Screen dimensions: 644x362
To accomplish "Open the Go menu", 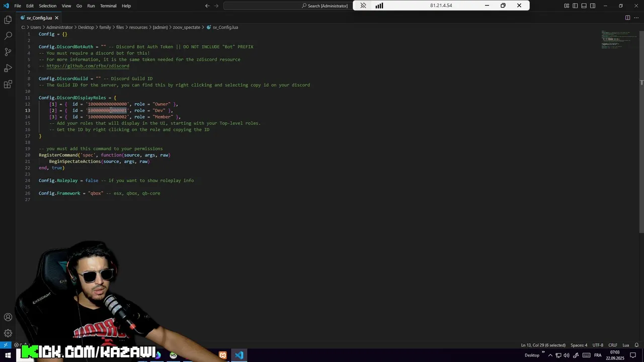I will [x=79, y=6].
